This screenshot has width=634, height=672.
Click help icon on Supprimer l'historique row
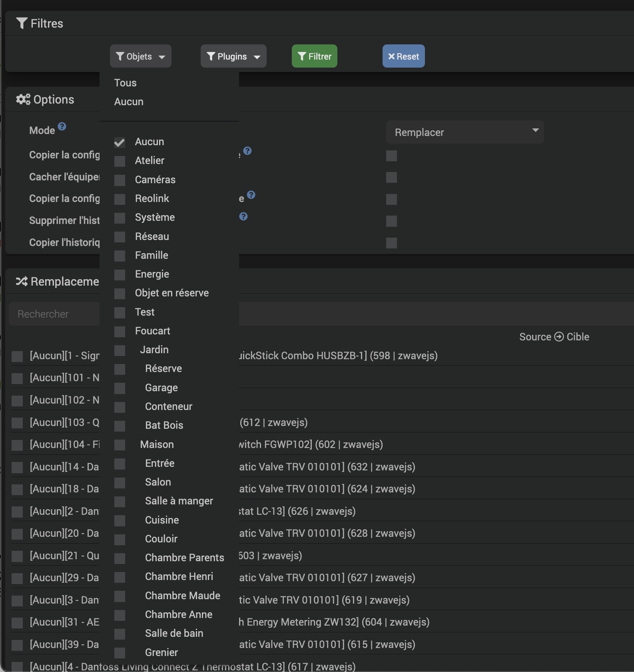(243, 216)
